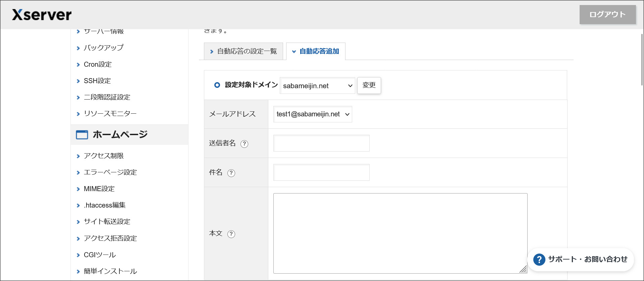Click into the 本文 text area
This screenshot has height=281, width=644.
(x=400, y=233)
